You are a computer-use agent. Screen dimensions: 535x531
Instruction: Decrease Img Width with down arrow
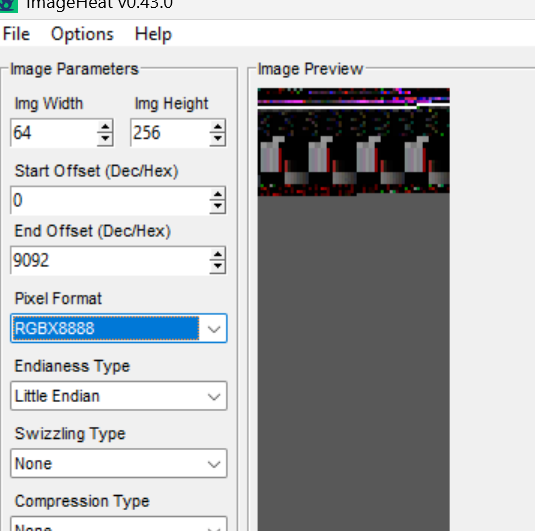105,139
